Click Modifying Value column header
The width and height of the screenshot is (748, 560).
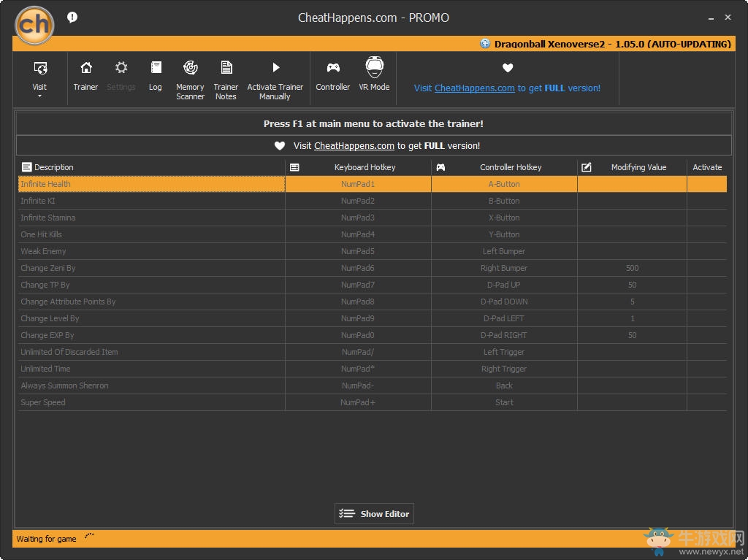click(638, 167)
